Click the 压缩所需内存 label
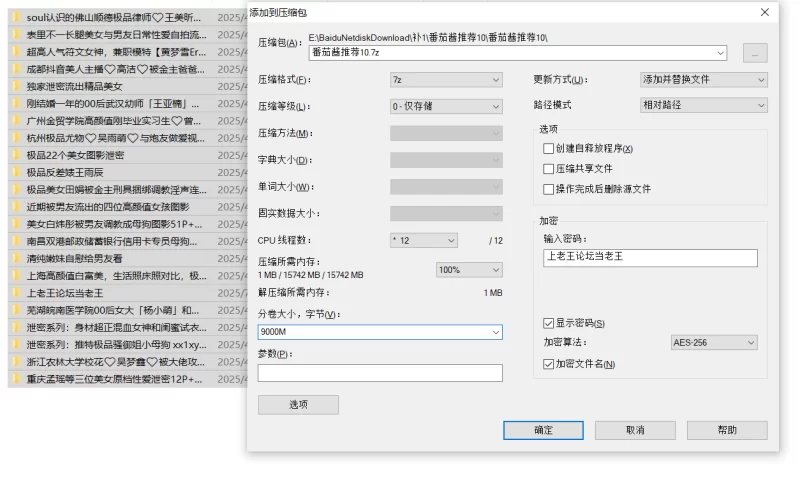The image size is (800, 484). pyautogui.click(x=289, y=262)
